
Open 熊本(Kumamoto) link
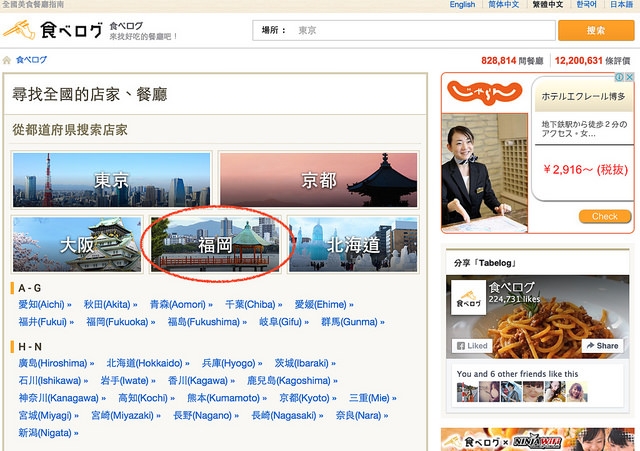click(x=227, y=398)
